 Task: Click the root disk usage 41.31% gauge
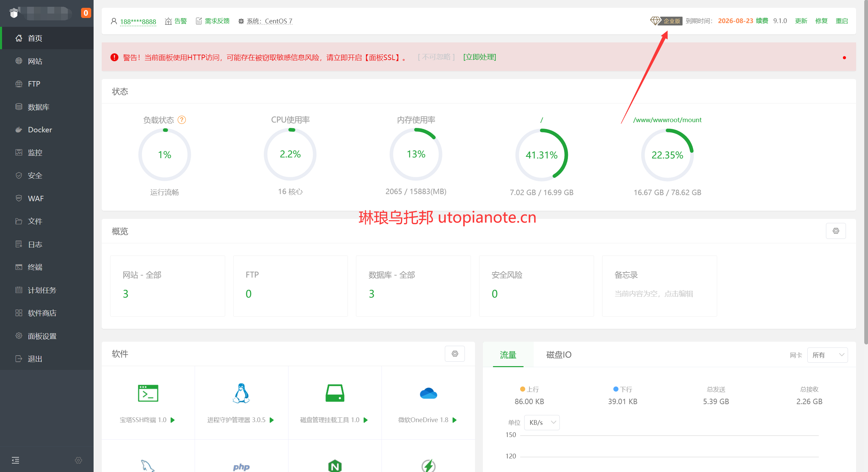[x=541, y=155]
